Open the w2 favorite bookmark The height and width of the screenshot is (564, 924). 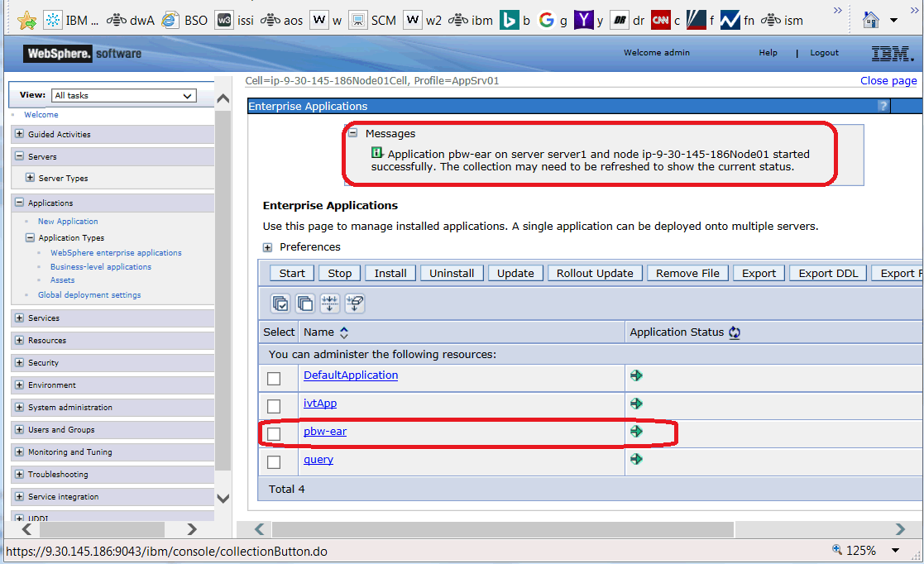[x=423, y=21]
